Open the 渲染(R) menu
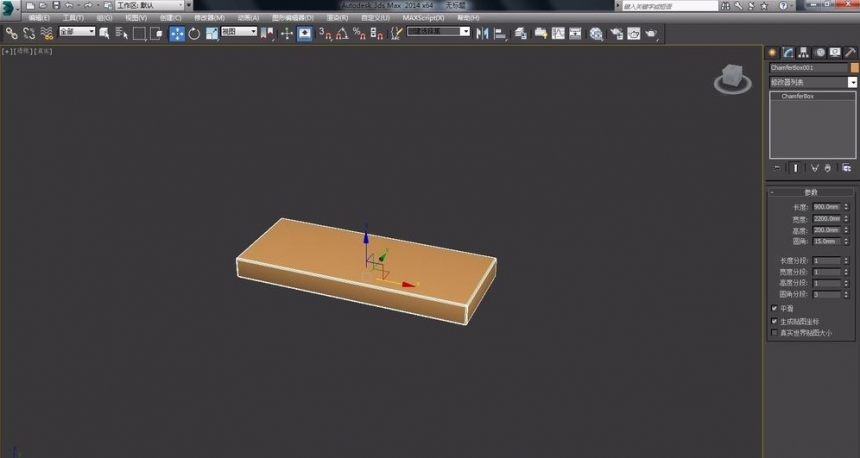 pyautogui.click(x=337, y=18)
